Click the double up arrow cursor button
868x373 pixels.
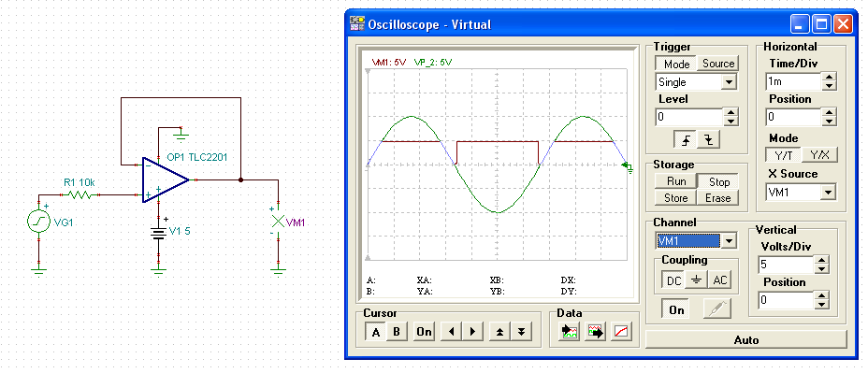499,332
